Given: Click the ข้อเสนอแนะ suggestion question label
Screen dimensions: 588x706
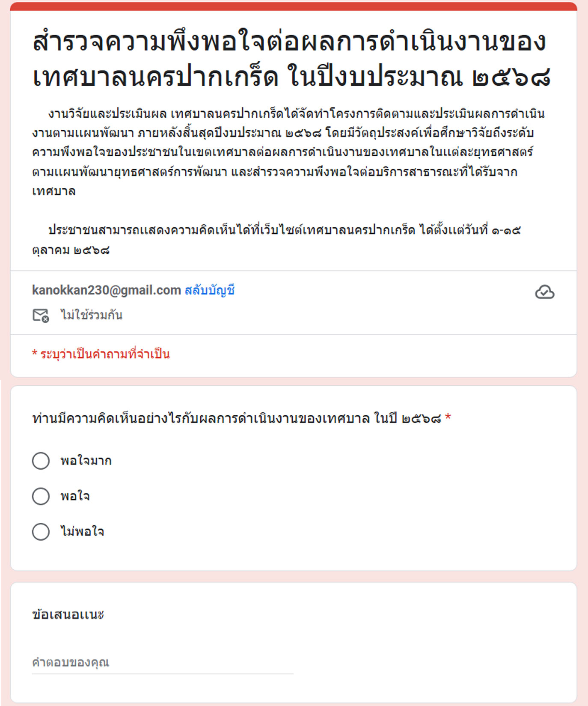Looking at the screenshot, I should pos(68,615).
